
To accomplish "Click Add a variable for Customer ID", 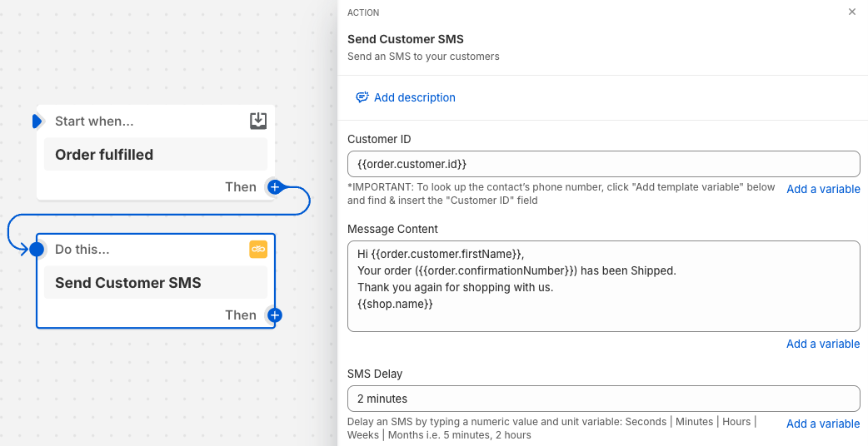I will pos(823,189).
